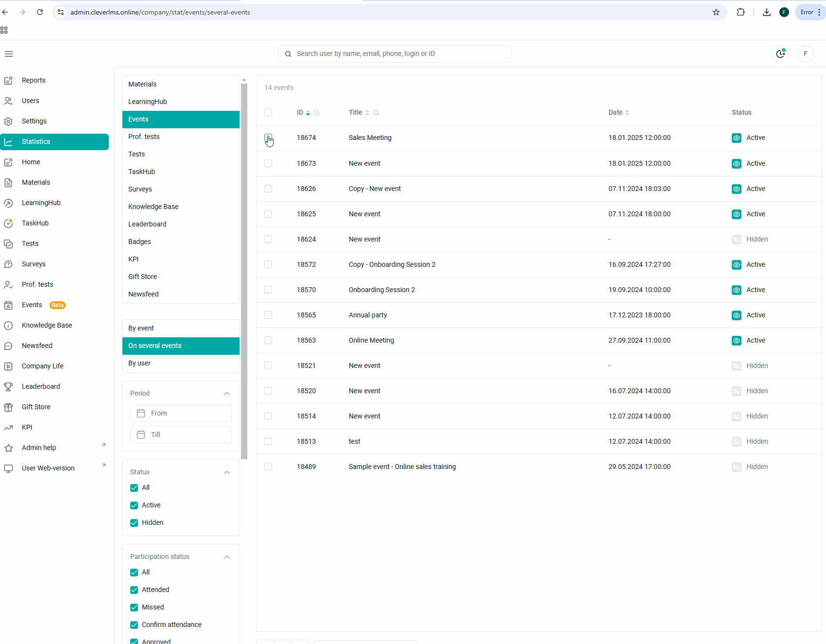826x644 pixels.
Task: Click the LearningHub sidebar icon
Action: tap(8, 203)
